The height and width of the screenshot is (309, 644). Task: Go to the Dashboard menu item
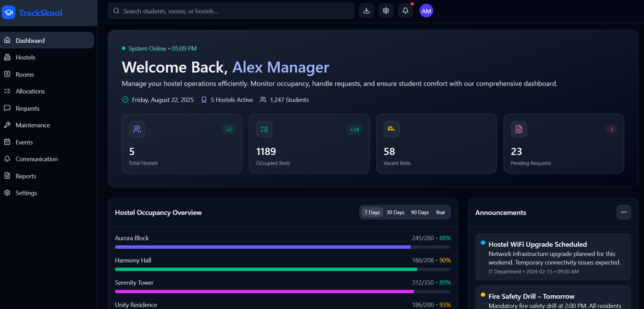click(x=30, y=40)
